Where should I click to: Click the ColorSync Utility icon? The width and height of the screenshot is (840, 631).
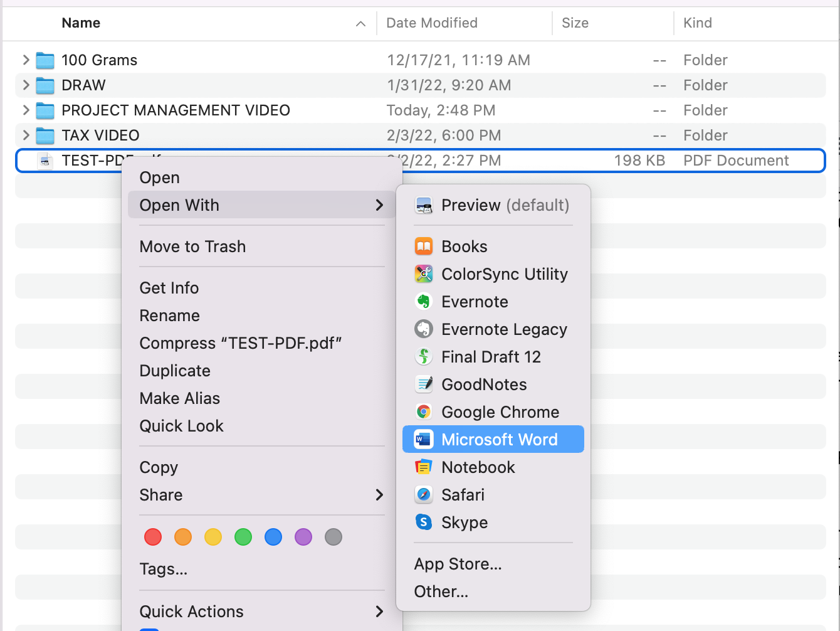click(x=424, y=274)
